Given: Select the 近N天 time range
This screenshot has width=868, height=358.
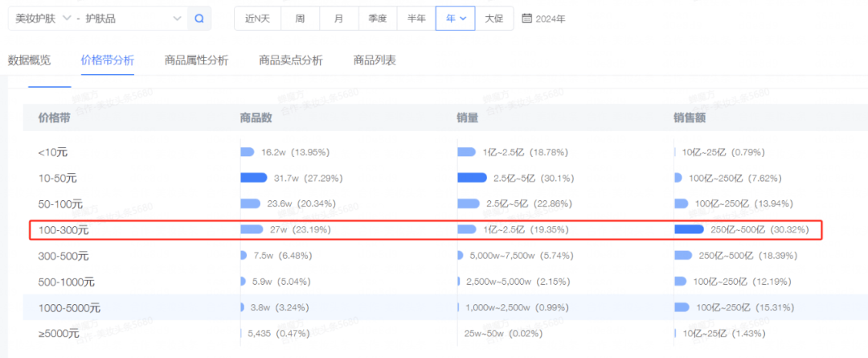Looking at the screenshot, I should (x=257, y=19).
